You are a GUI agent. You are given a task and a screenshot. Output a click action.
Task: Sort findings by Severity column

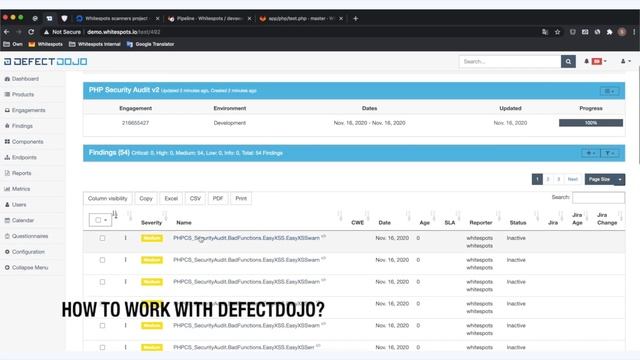click(x=151, y=222)
